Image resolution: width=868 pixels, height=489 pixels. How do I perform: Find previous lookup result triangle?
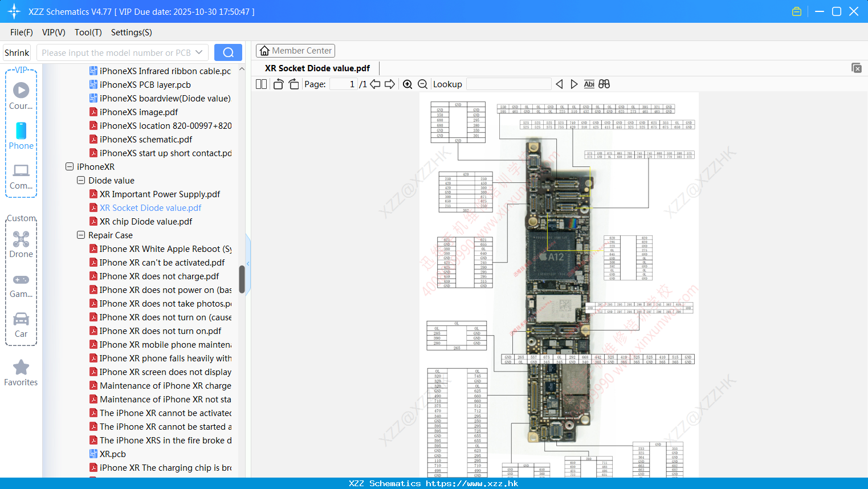click(559, 84)
